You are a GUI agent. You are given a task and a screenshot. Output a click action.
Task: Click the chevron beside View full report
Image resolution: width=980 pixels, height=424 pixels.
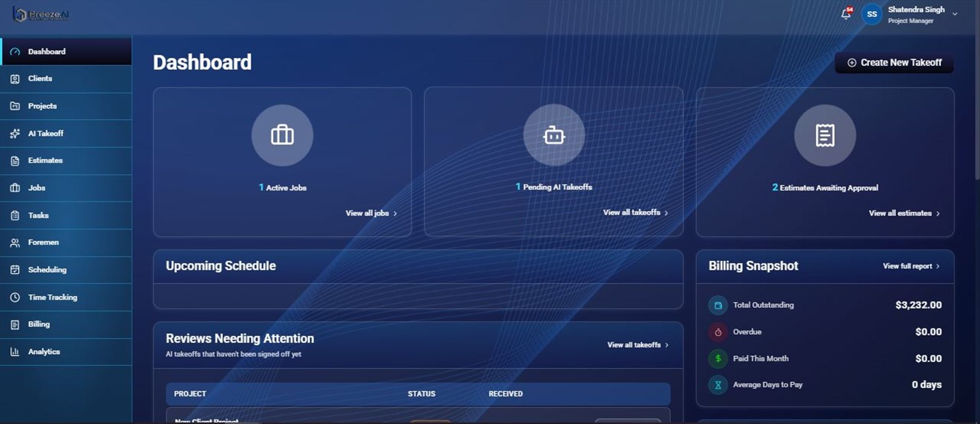pos(938,267)
